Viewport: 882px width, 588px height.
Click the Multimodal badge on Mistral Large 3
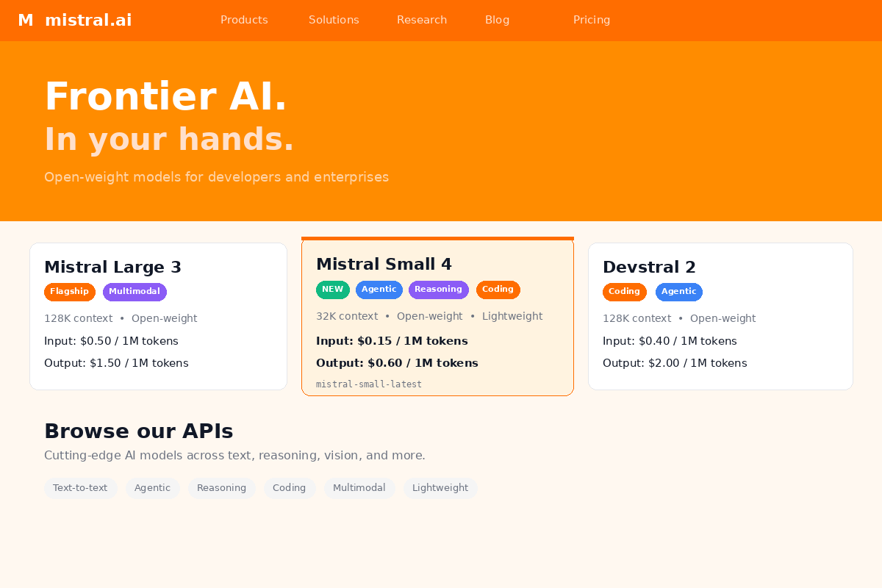[x=135, y=292]
